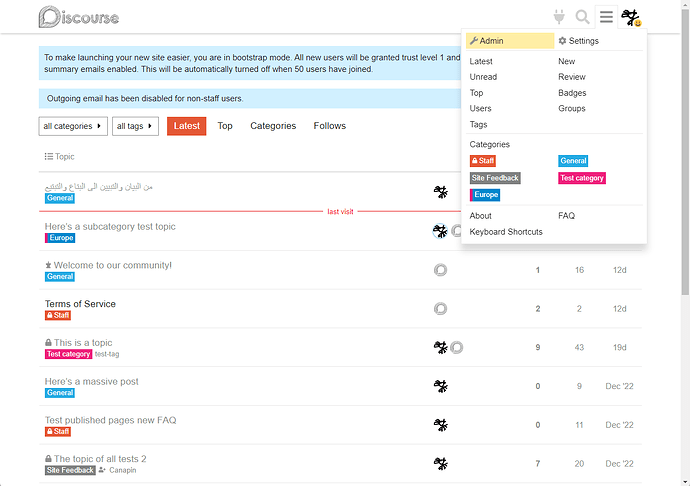Open Badges from the menu
The width and height of the screenshot is (690, 486).
point(573,92)
